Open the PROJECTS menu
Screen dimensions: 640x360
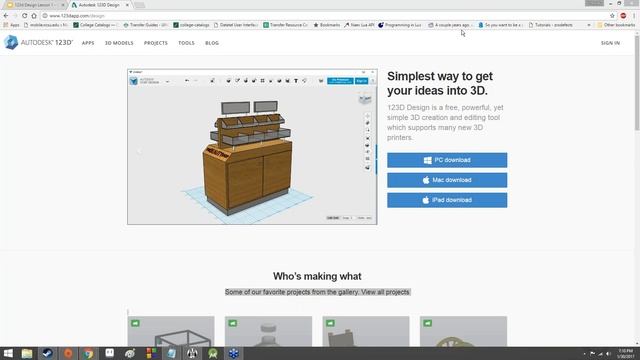pos(156,43)
